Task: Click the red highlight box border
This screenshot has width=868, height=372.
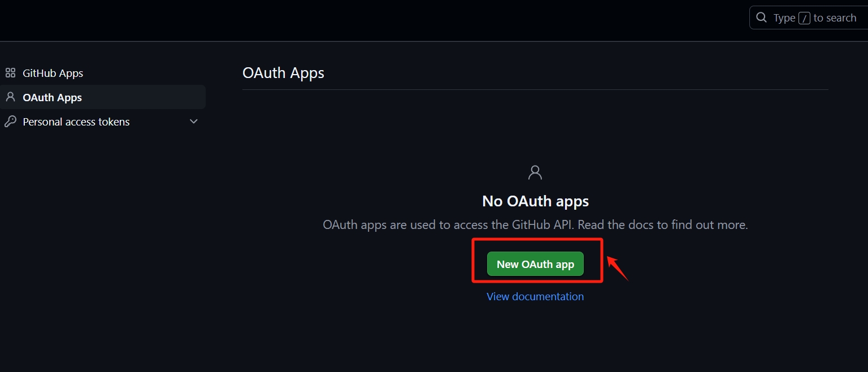Action: point(537,240)
